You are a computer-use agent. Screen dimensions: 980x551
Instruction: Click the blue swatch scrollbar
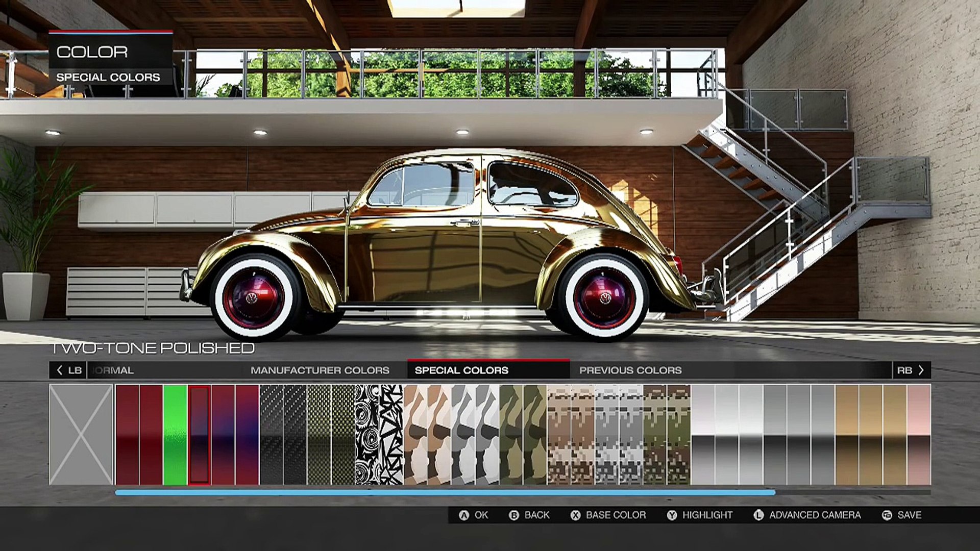[445, 493]
